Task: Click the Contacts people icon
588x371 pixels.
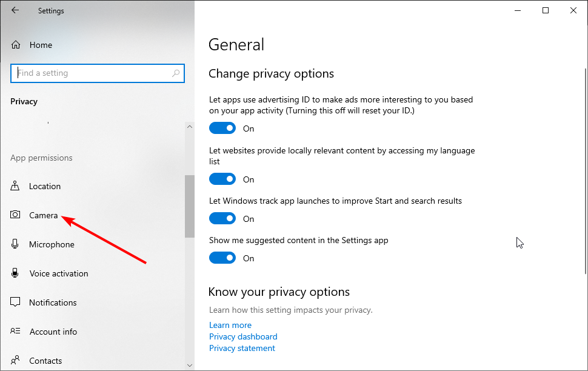Action: (x=16, y=361)
